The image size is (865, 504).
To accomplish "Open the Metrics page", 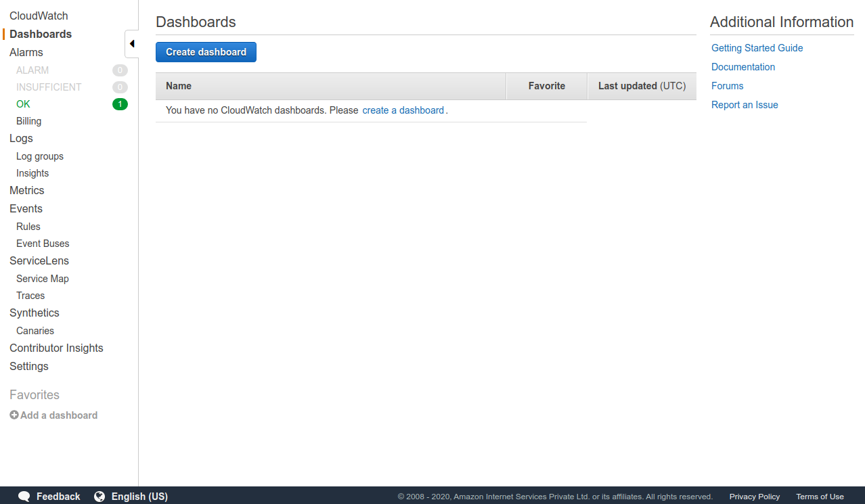I will click(x=27, y=190).
